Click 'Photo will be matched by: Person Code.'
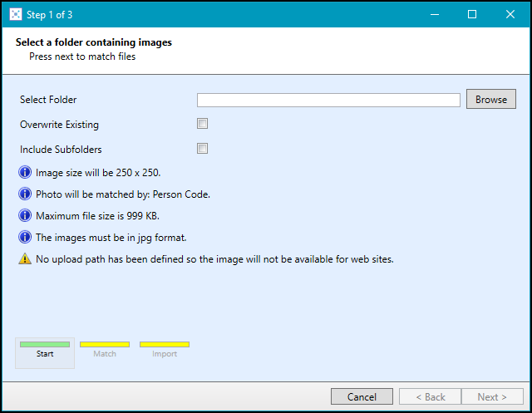 pyautogui.click(x=123, y=194)
